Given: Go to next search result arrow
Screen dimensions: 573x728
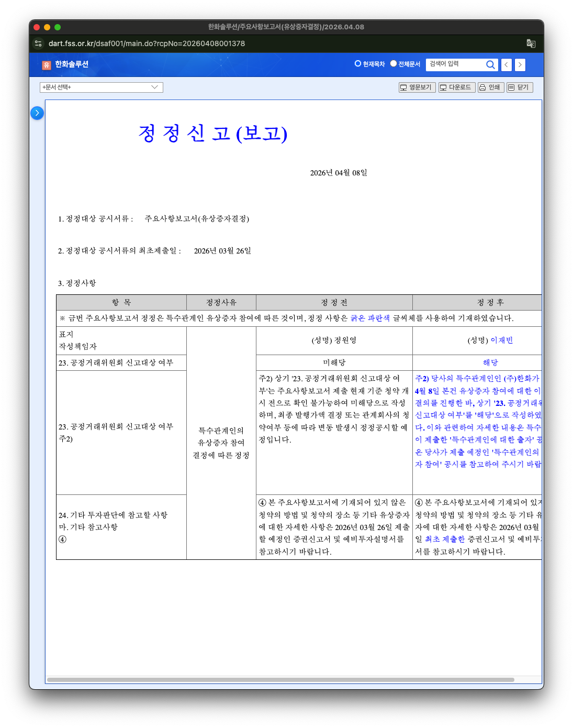Looking at the screenshot, I should point(520,64).
